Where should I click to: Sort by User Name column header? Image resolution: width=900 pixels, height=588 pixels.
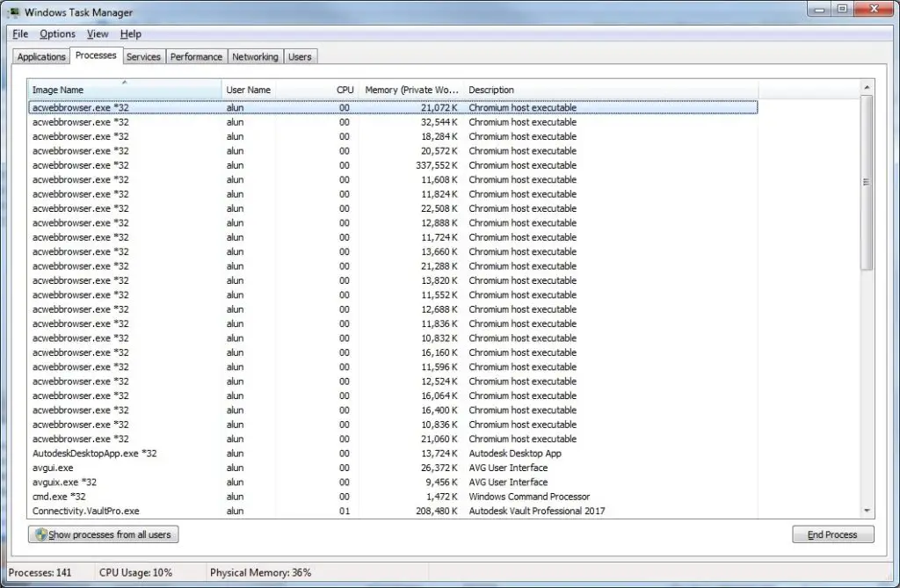pos(248,90)
